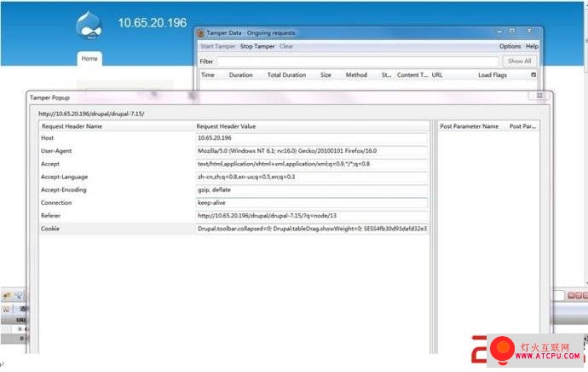Sort by Content T... column header
This screenshot has height=372, width=588.
(412, 75)
